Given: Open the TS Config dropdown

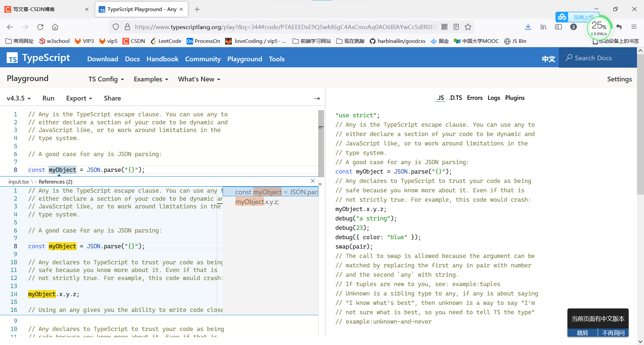Looking at the screenshot, I should (x=106, y=79).
